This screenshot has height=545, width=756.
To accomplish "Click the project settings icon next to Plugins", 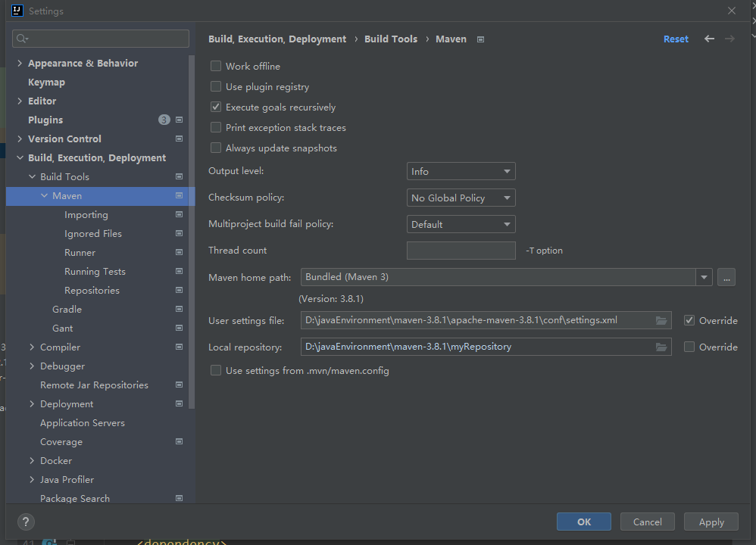I will click(x=179, y=120).
